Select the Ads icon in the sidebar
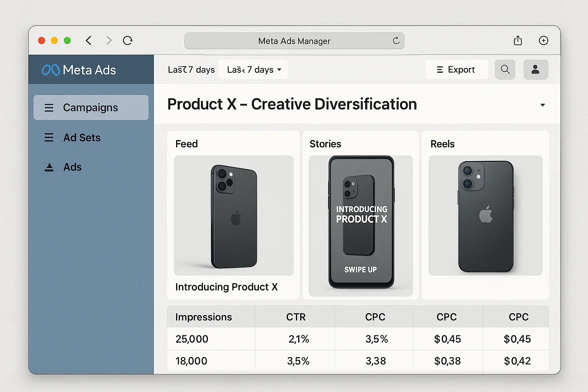 (x=49, y=167)
